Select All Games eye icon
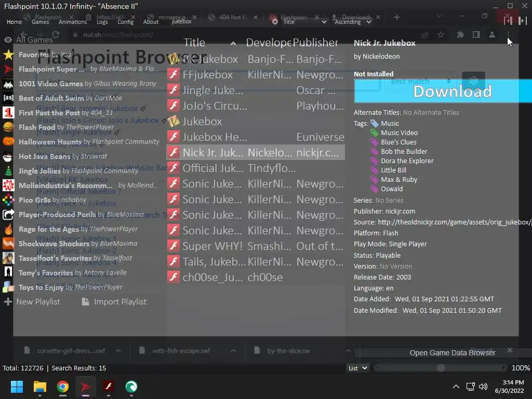The image size is (532, 399). [x=8, y=39]
